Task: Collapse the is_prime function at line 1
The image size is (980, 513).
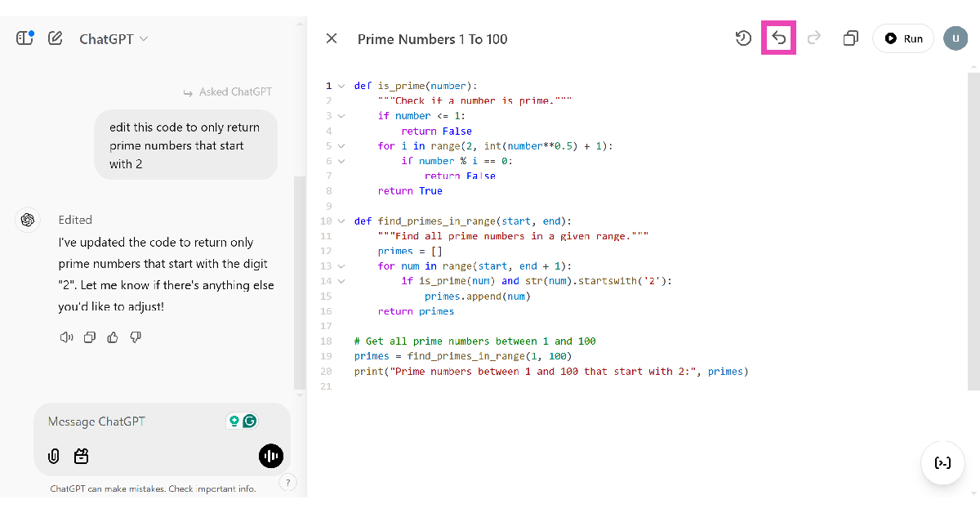Action: point(341,86)
